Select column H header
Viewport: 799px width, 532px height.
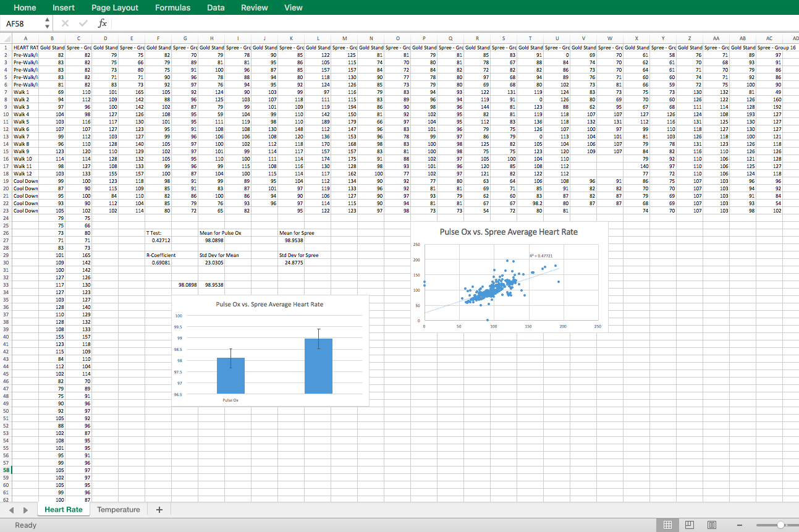click(211, 38)
